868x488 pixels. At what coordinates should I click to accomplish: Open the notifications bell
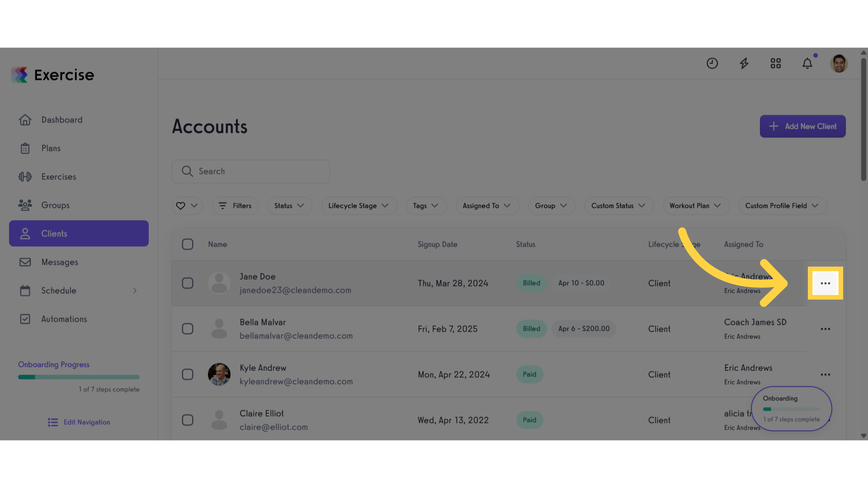[x=807, y=63]
